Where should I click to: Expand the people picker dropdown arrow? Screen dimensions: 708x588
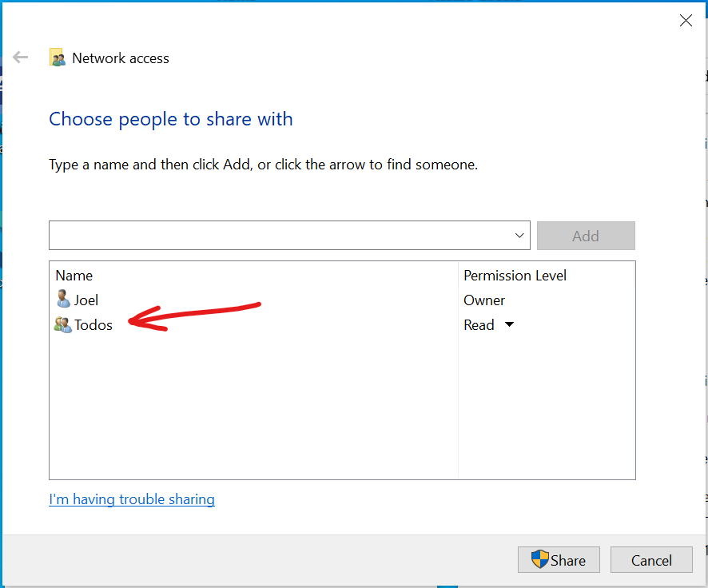[x=519, y=235]
